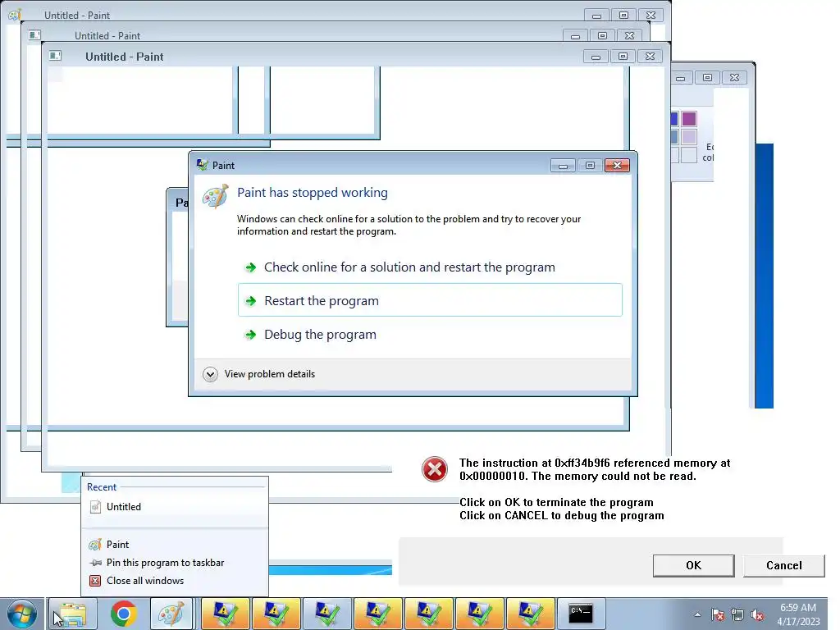Pick the lavender color swatch in palette window

(689, 137)
